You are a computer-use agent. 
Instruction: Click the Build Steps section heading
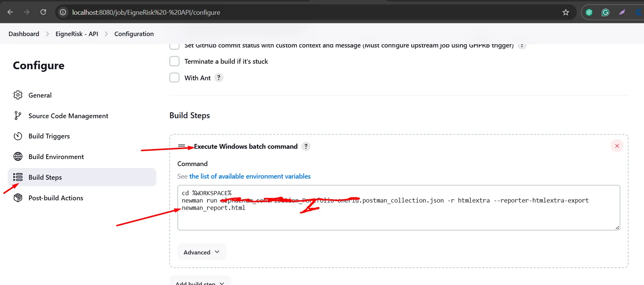190,116
